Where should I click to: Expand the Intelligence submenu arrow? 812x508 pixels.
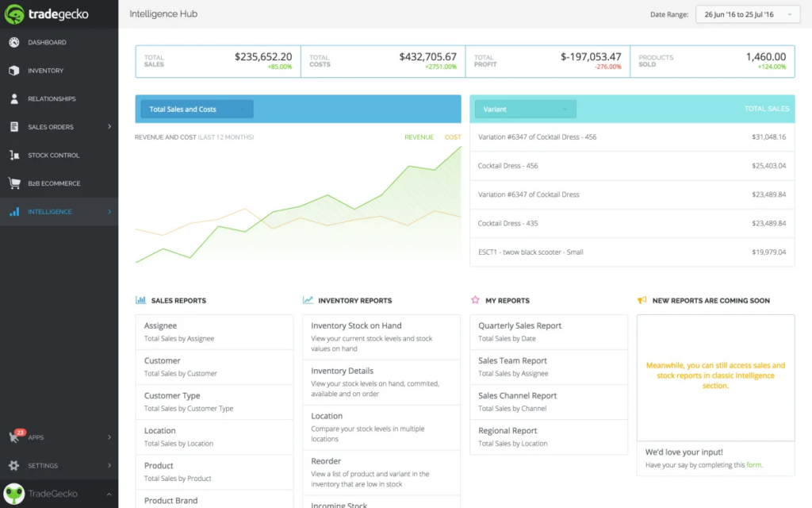109,212
